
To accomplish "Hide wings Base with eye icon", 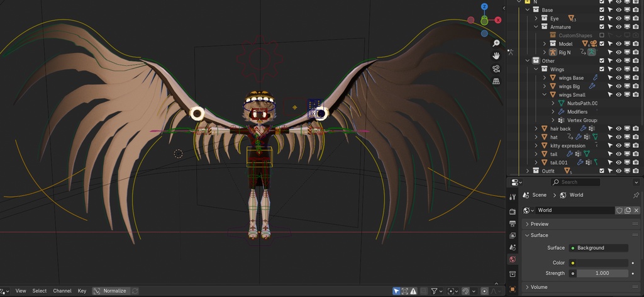I will click(x=619, y=77).
